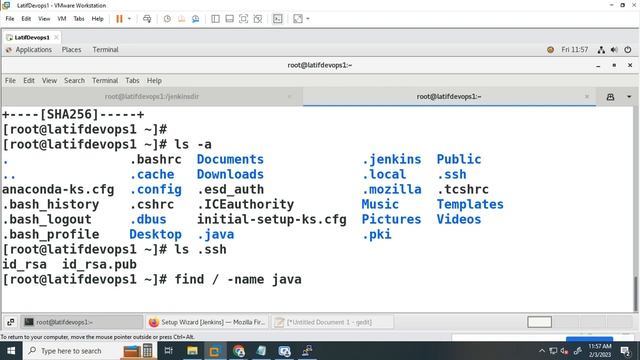
Task: Open the Windows Start menu
Action: click(x=11, y=351)
